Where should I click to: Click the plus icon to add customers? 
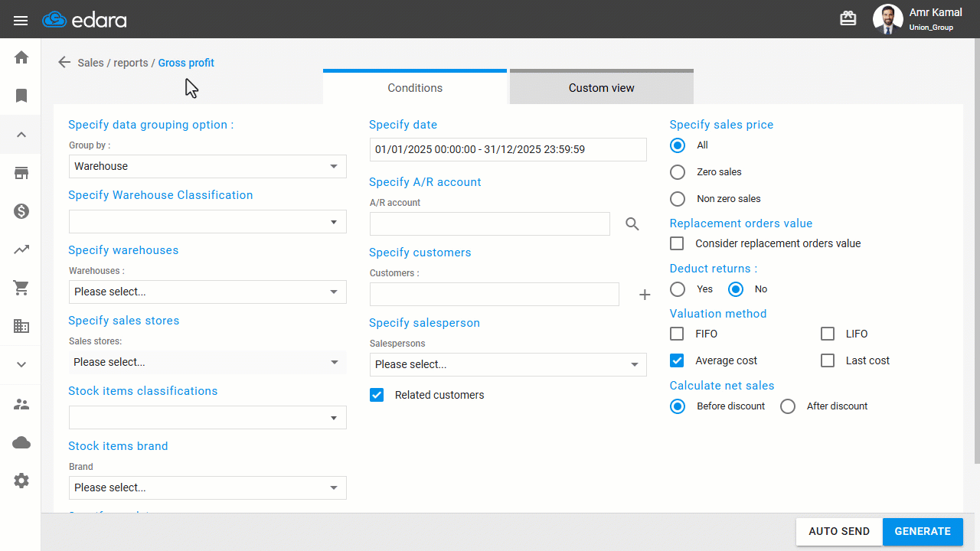(x=645, y=295)
